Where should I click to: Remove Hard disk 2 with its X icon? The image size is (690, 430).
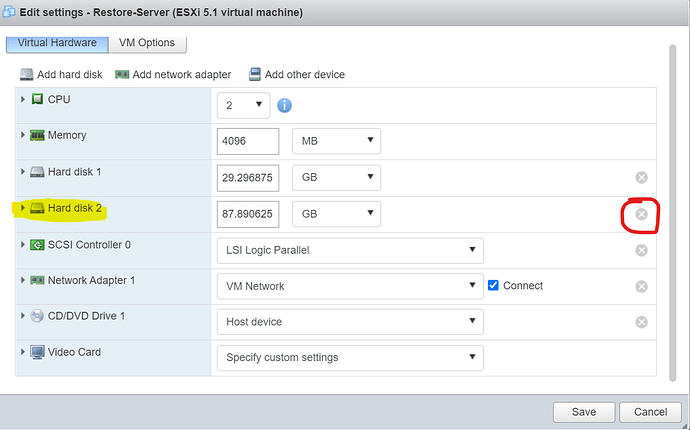coord(642,214)
